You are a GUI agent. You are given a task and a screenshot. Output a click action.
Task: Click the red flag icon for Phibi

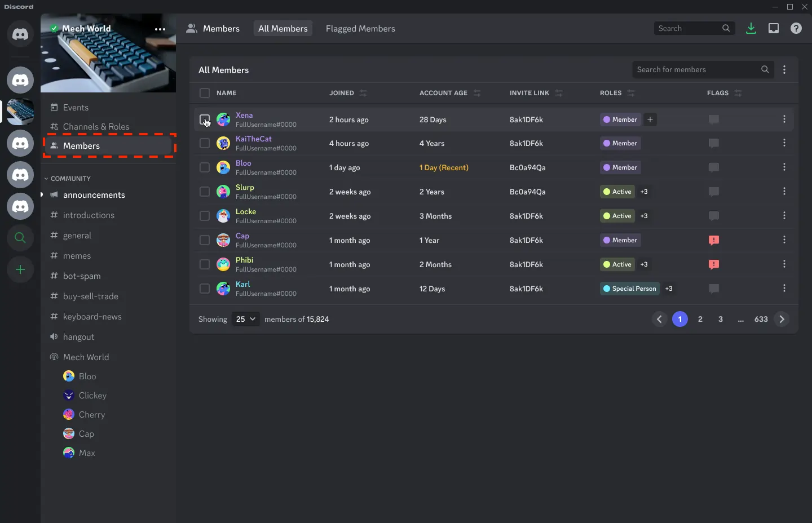[714, 264]
